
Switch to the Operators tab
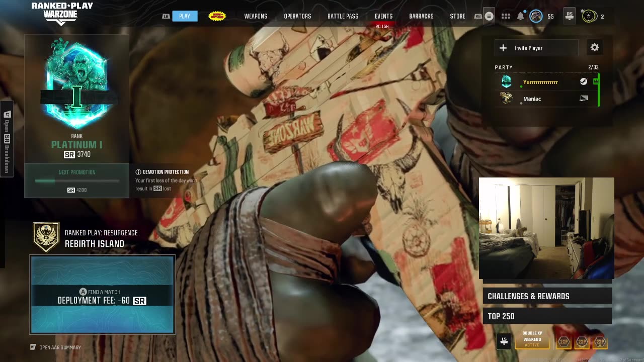coord(297,16)
